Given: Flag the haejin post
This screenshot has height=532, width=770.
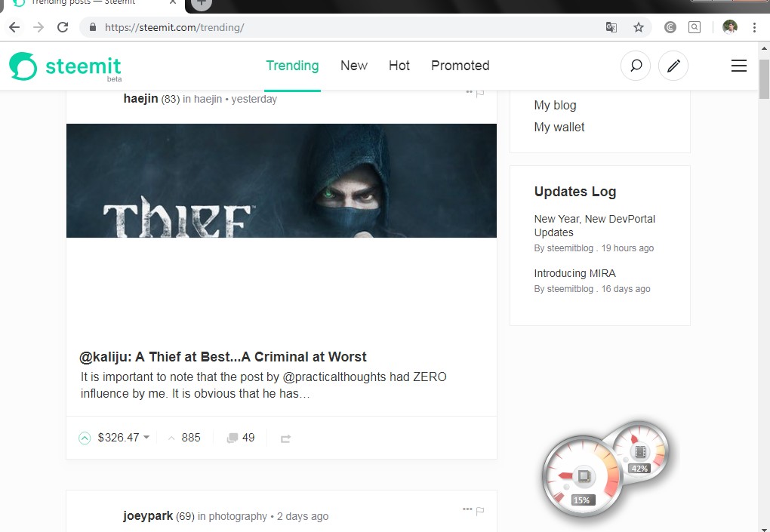Looking at the screenshot, I should coord(480,92).
